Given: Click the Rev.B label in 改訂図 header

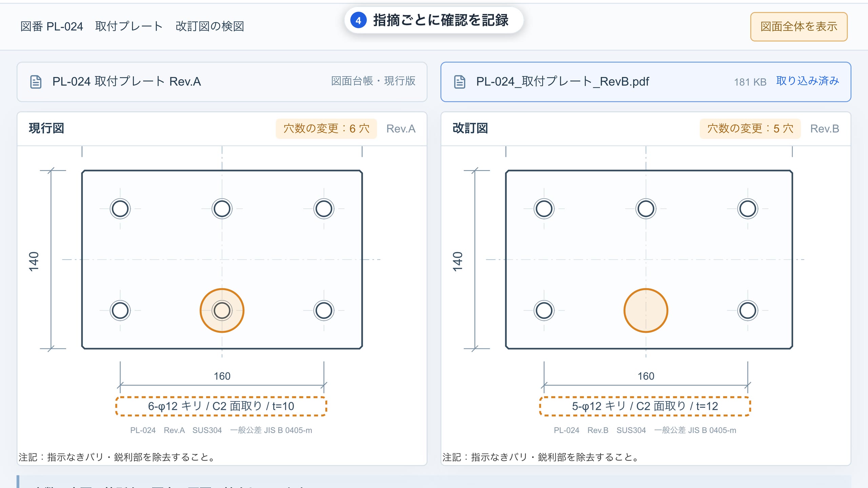Looking at the screenshot, I should click(x=825, y=129).
